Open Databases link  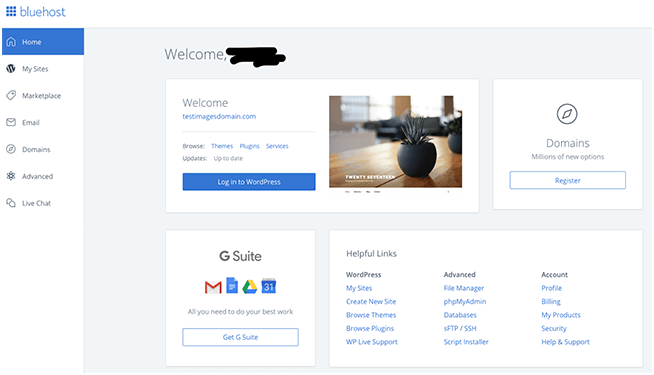[460, 315]
